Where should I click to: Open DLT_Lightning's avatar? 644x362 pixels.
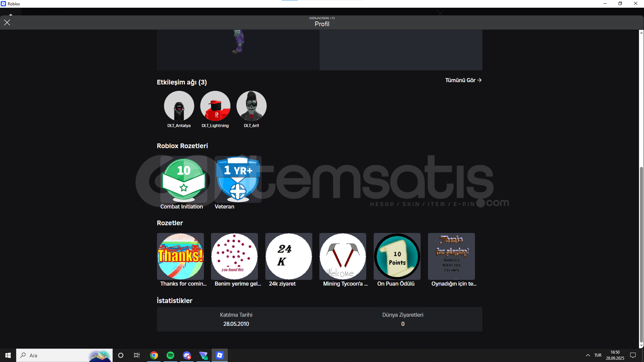pos(215,106)
